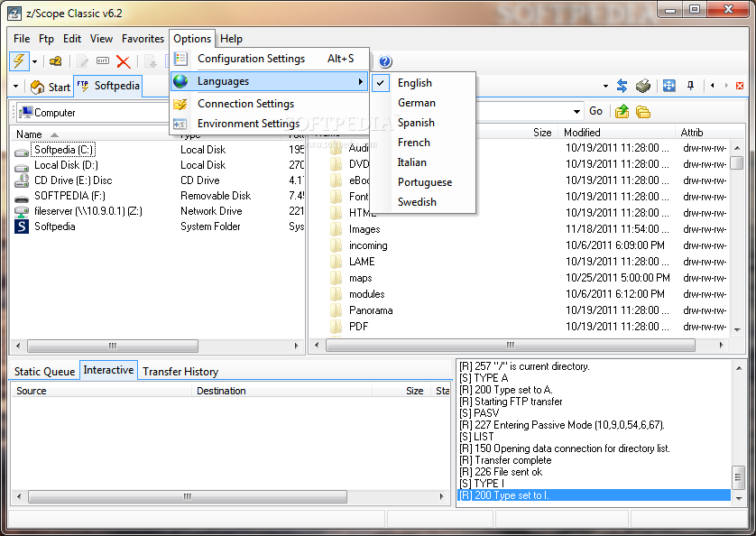Select Softpedia (C:) drive row
Viewport: 756px width, 536px height.
(x=157, y=150)
